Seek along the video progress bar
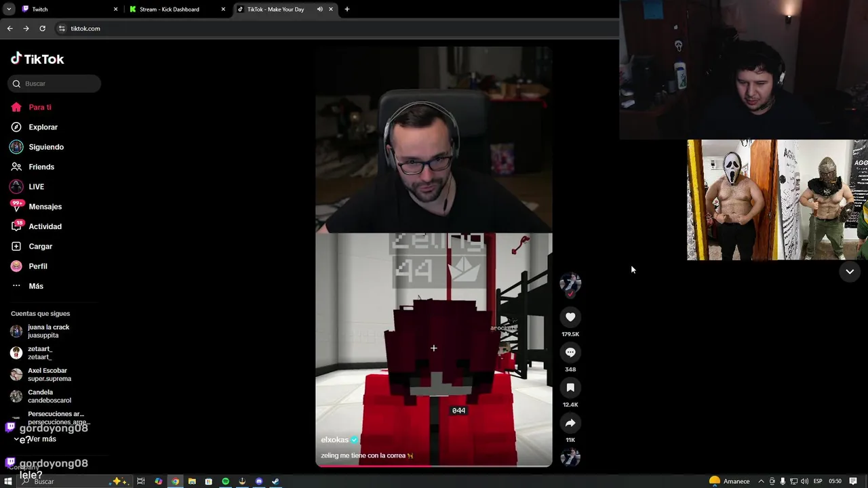Screen dimensions: 868x488 [434, 466]
